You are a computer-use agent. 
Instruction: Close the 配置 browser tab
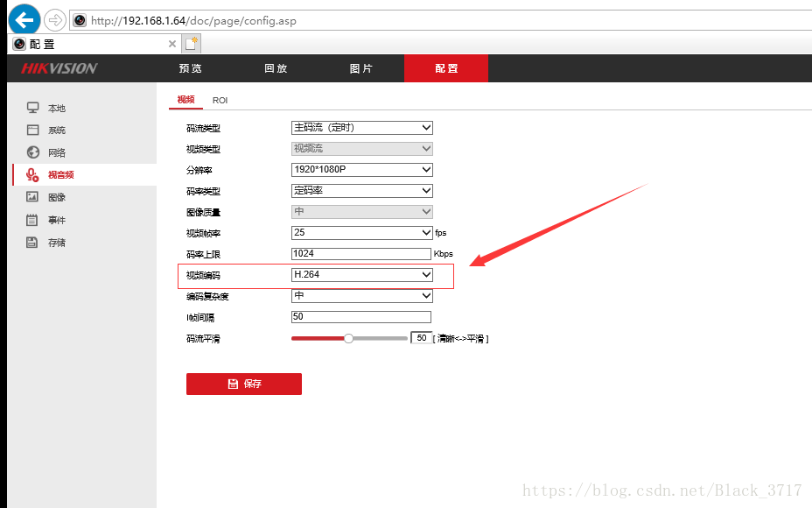point(171,44)
